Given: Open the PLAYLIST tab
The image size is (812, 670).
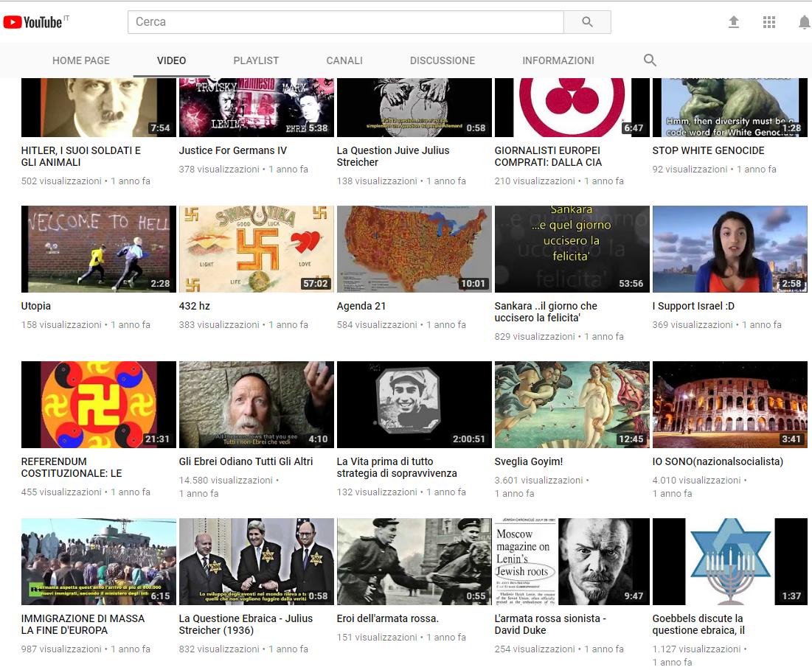Looking at the screenshot, I should pos(256,60).
